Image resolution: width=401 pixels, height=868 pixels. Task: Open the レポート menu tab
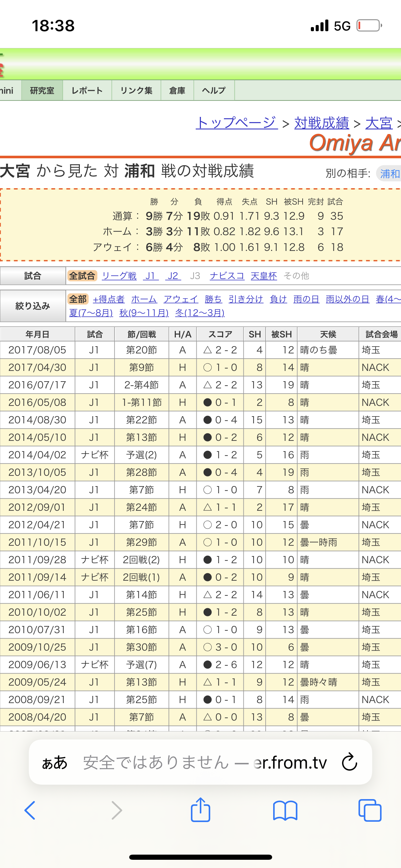87,91
